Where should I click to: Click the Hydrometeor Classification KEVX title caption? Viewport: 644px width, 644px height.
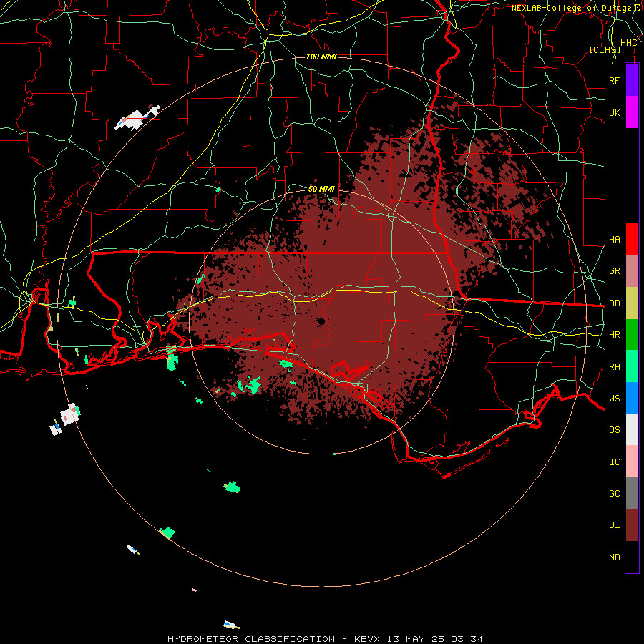pos(325,639)
